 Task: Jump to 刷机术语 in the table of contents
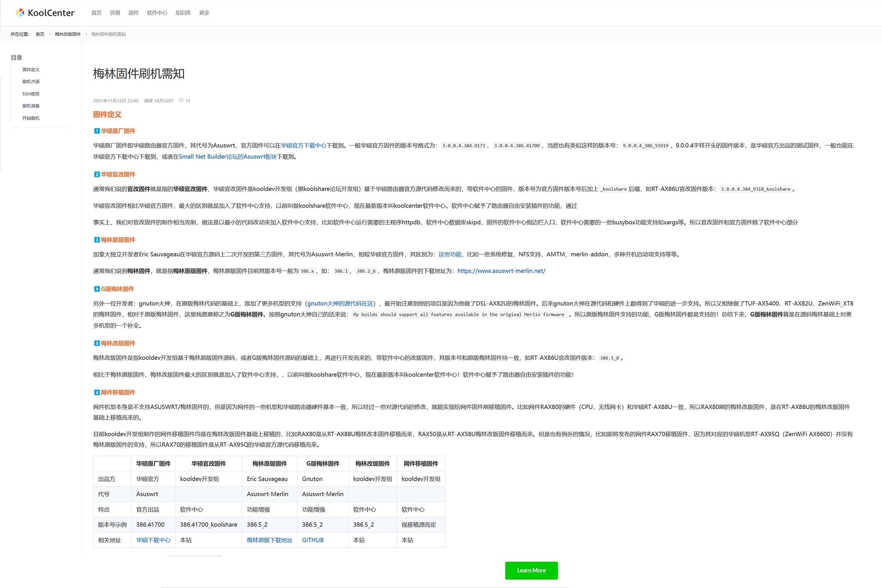(x=31, y=82)
